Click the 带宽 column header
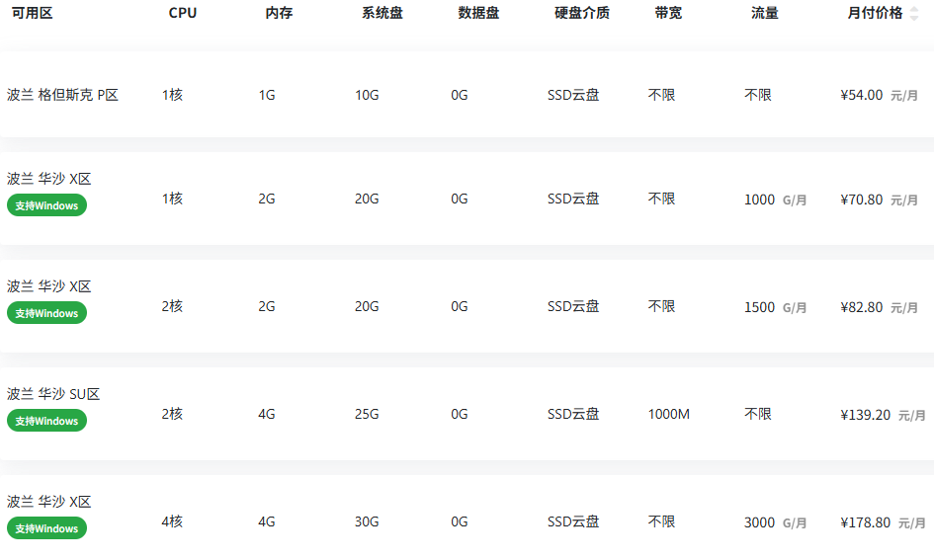 coord(668,13)
